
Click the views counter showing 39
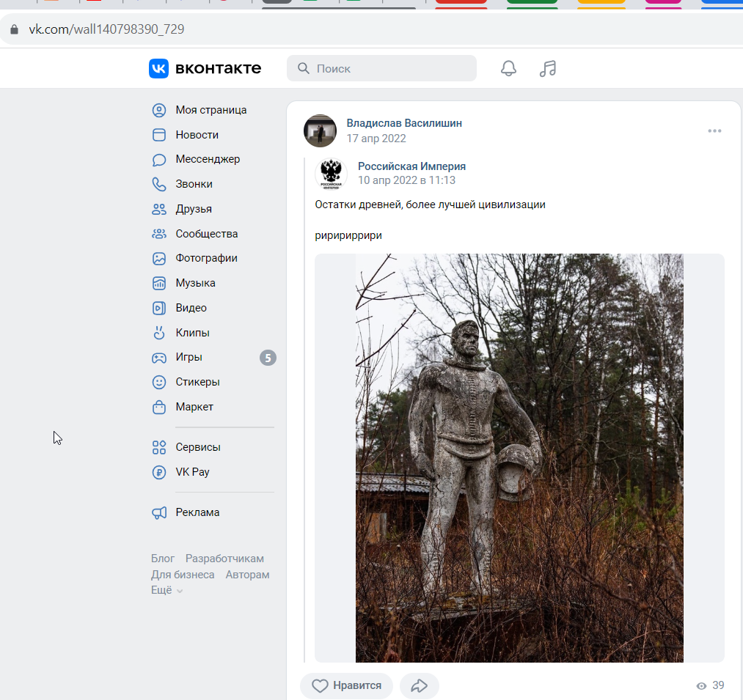point(710,685)
